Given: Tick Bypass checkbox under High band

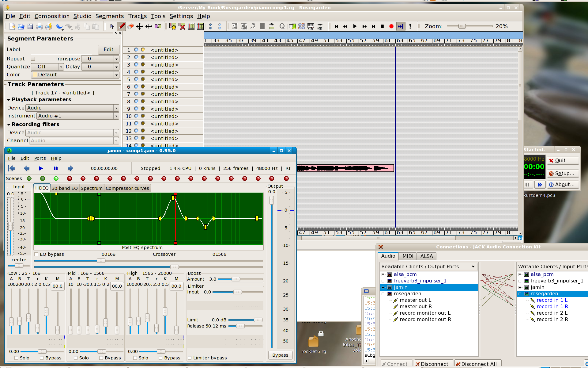Looking at the screenshot, I should [160, 358].
